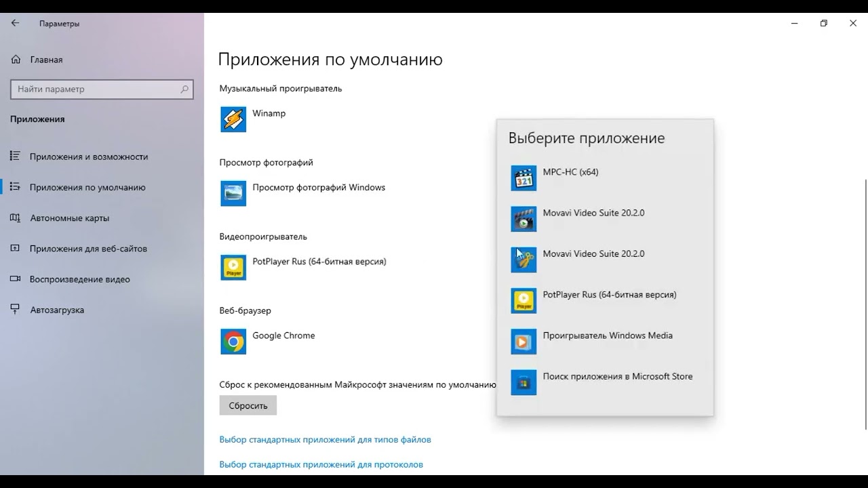
Task: Select the Автономные карты map icon
Action: point(15,218)
